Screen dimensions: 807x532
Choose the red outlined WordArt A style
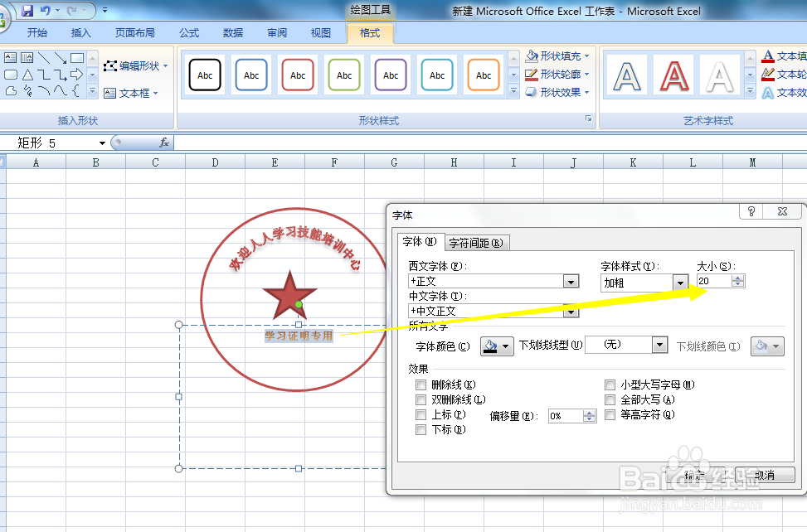[x=673, y=75]
